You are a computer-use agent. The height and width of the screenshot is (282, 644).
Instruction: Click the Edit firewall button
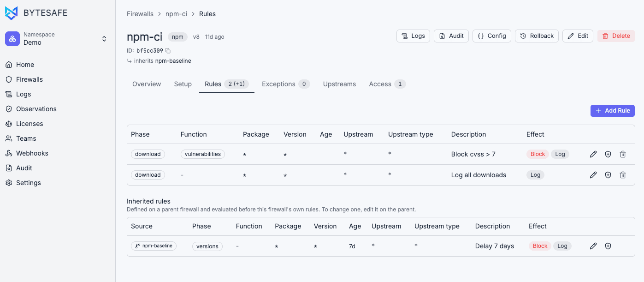[x=578, y=36]
